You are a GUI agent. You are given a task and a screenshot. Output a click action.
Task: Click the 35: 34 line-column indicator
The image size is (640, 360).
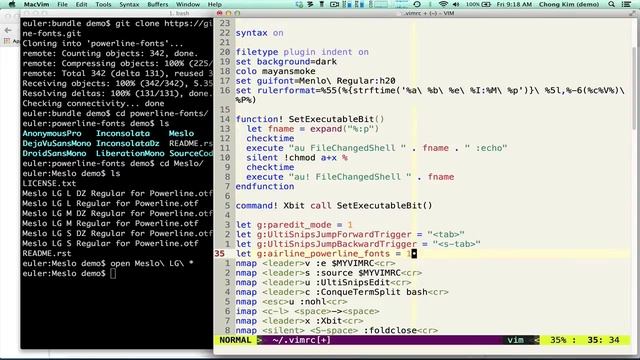click(x=603, y=340)
